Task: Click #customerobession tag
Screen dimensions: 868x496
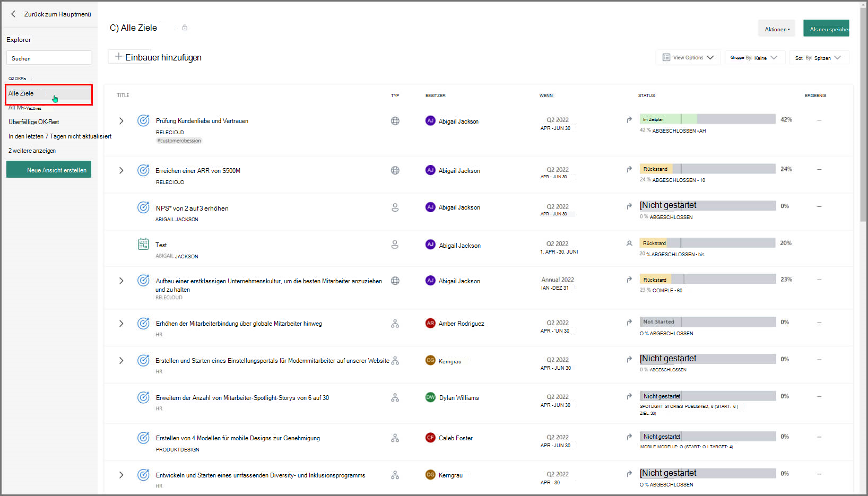Action: coord(179,141)
